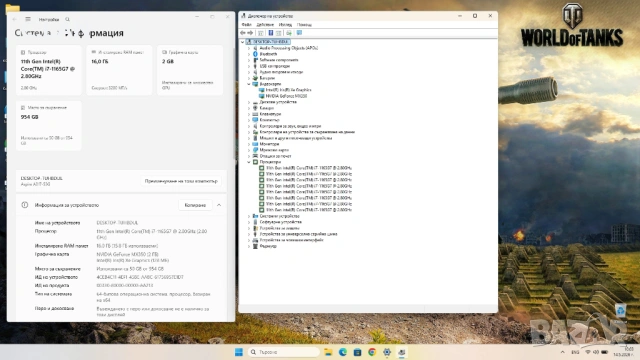
Task: Click the blue Help toolbar icon in Device Manager
Action: 271,33
